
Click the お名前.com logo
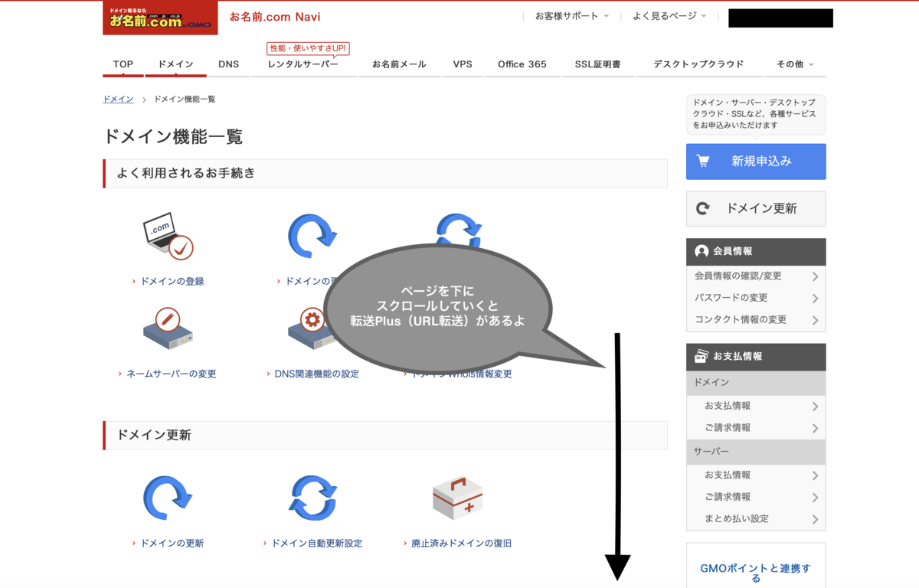[160, 18]
